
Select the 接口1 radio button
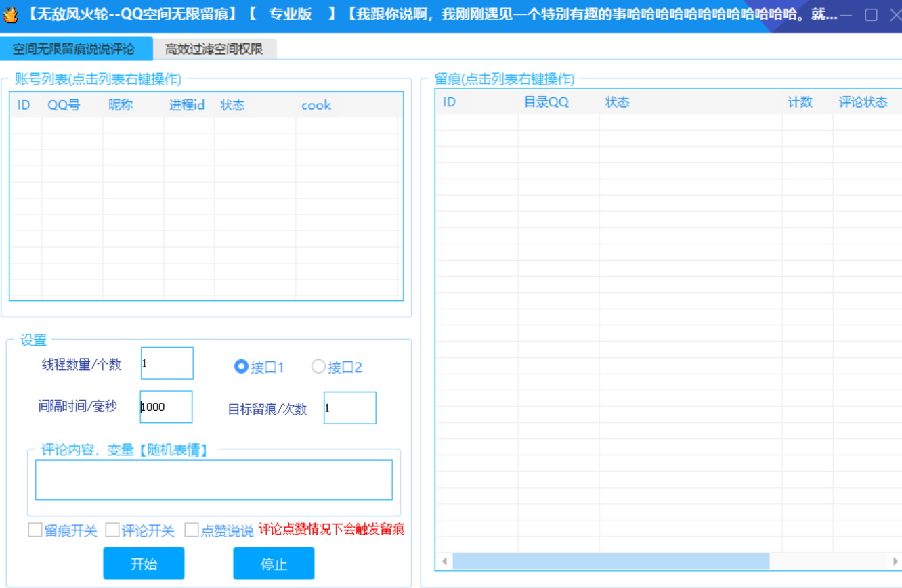point(241,367)
